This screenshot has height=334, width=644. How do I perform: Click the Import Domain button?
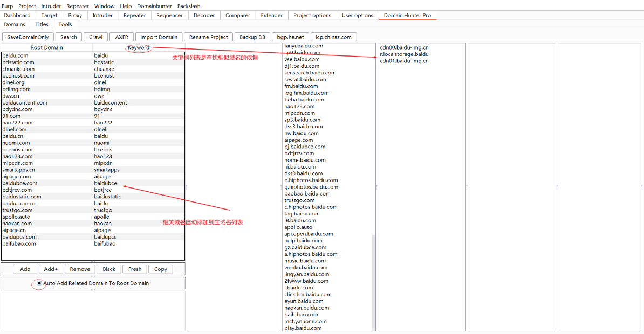(159, 37)
